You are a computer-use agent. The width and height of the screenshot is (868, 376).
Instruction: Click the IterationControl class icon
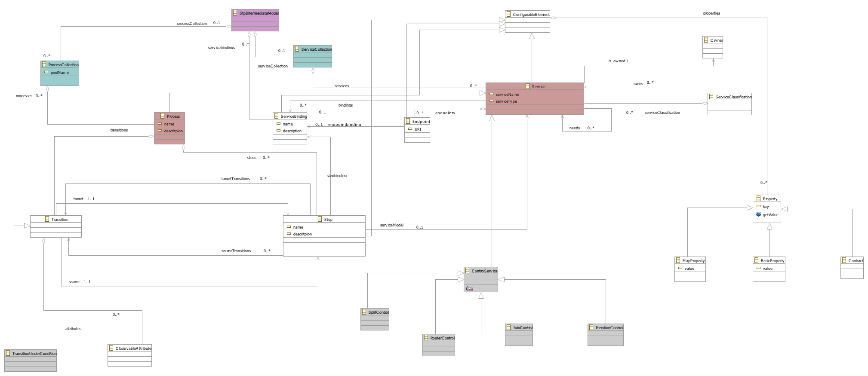591,327
